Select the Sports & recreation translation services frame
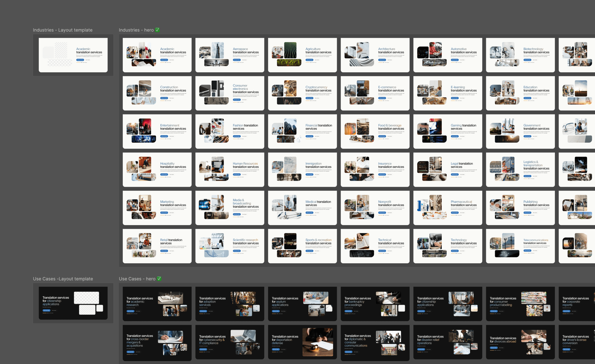Image resolution: width=595 pixels, height=364 pixels. tap(302, 246)
